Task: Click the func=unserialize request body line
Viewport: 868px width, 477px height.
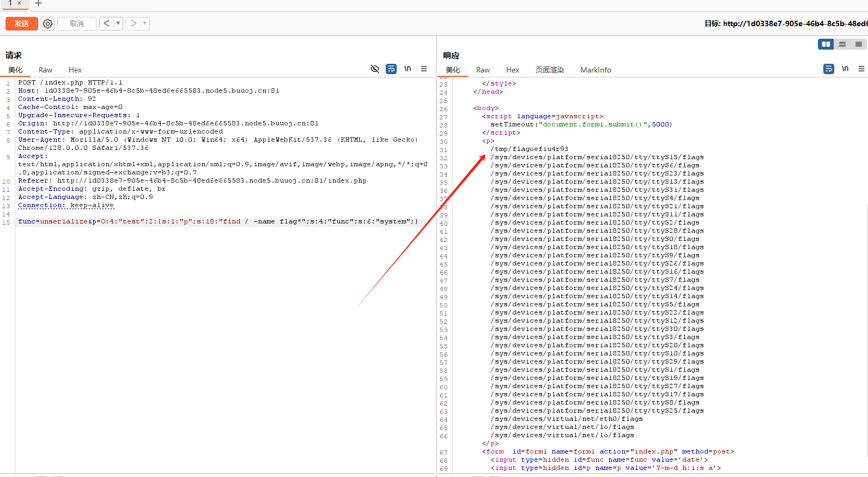Action: click(218, 221)
